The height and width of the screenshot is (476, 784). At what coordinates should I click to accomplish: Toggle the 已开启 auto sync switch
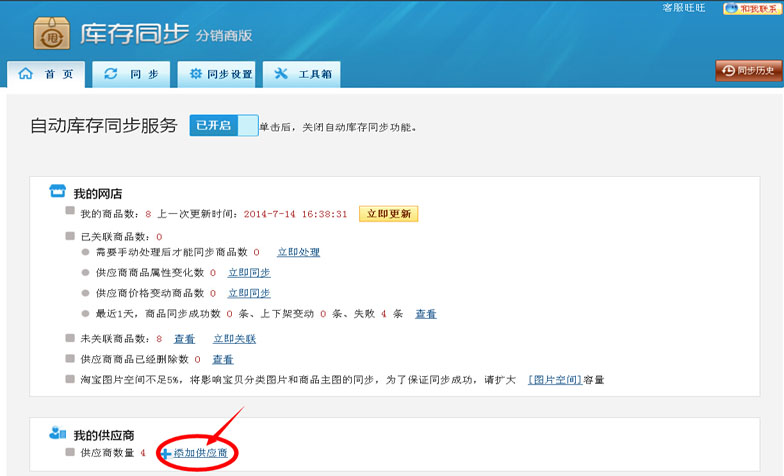pos(224,125)
